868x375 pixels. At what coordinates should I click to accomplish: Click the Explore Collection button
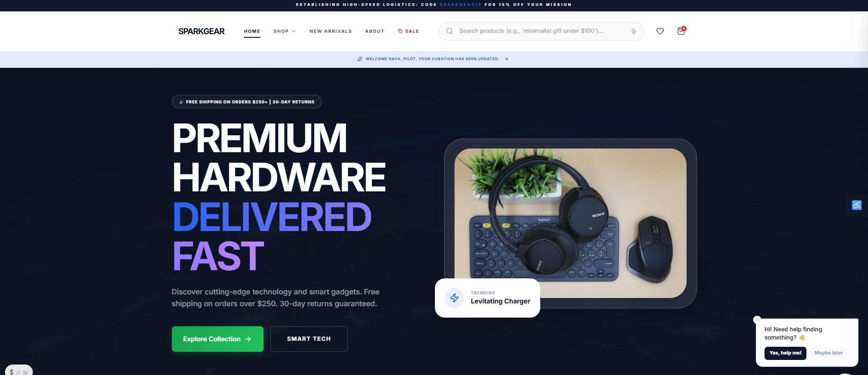[217, 339]
